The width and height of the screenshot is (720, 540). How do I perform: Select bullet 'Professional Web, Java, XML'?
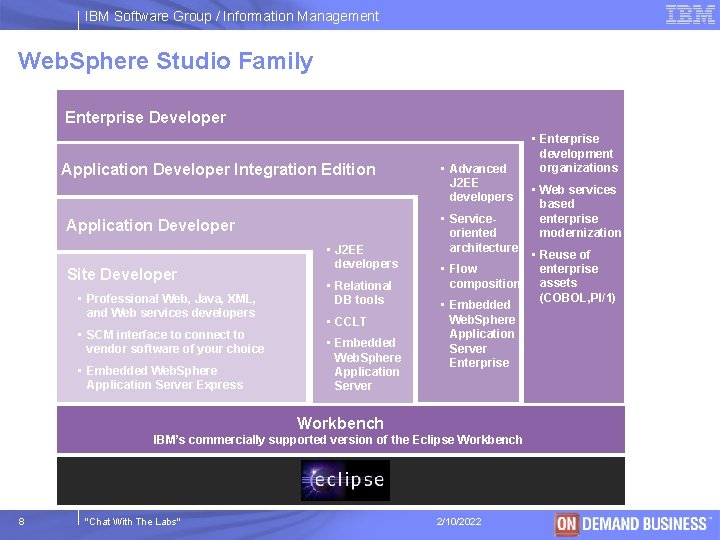tap(170, 305)
